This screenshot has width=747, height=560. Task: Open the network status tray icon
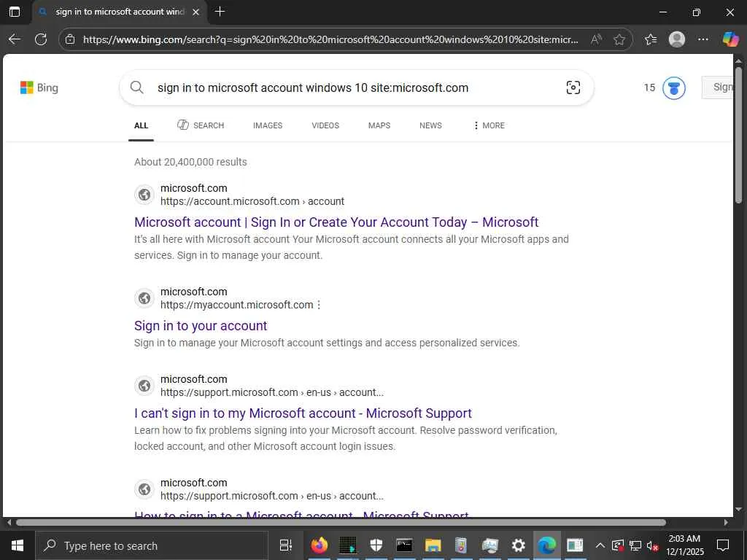[x=635, y=545]
